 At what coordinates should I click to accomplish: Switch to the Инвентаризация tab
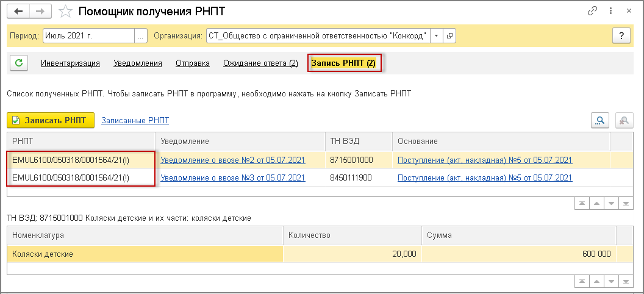click(x=70, y=63)
